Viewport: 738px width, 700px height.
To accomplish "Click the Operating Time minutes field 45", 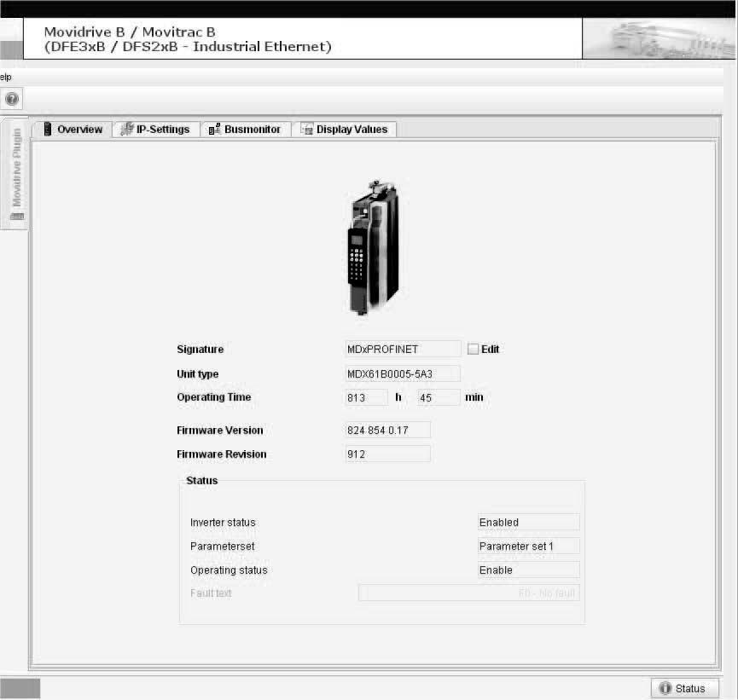I will 439,397.
